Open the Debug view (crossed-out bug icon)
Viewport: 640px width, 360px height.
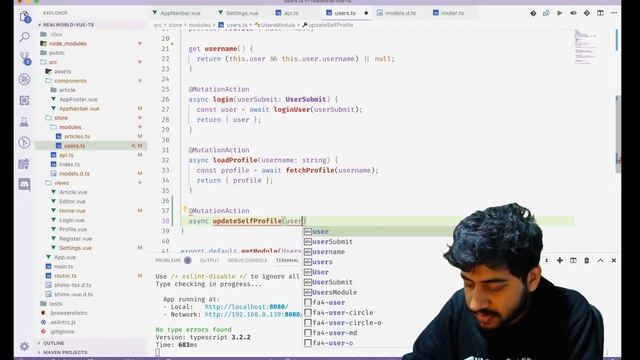(24, 79)
